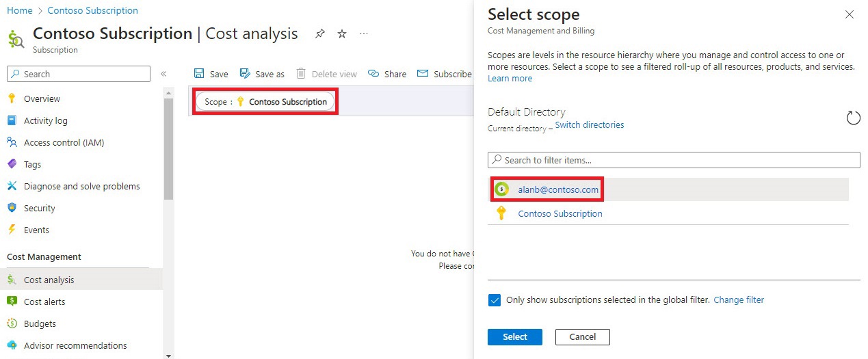Open Diagnose and solve problems
The width and height of the screenshot is (868, 359).
[81, 186]
